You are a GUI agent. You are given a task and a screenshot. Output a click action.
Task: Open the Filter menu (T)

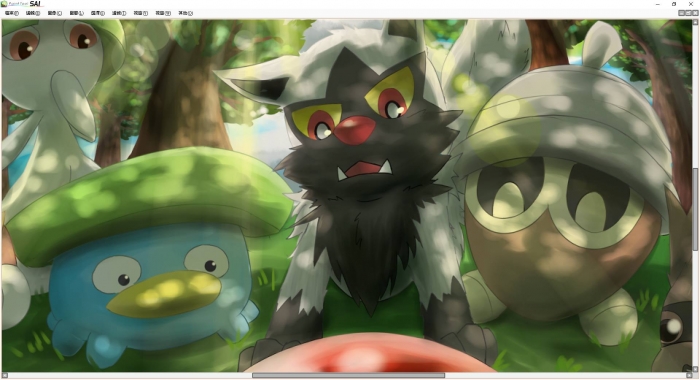tap(119, 13)
